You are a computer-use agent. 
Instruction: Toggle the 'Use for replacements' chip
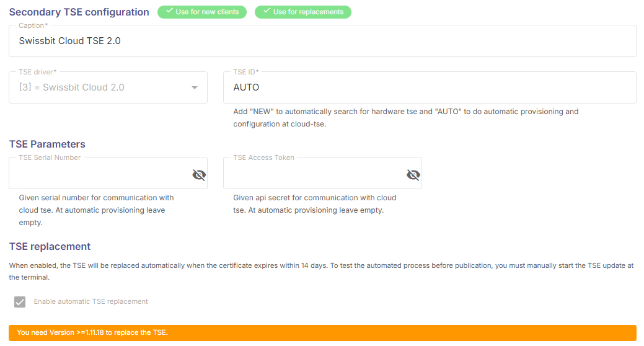[x=302, y=12]
